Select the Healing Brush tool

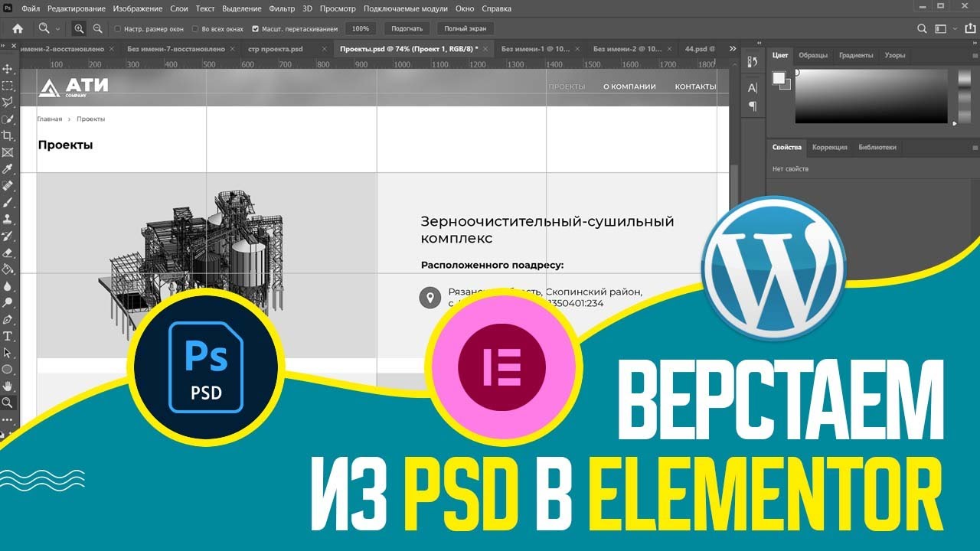pyautogui.click(x=8, y=186)
